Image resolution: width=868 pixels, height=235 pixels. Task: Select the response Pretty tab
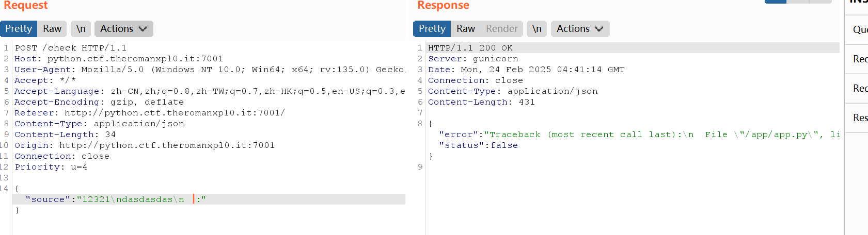[x=432, y=29]
